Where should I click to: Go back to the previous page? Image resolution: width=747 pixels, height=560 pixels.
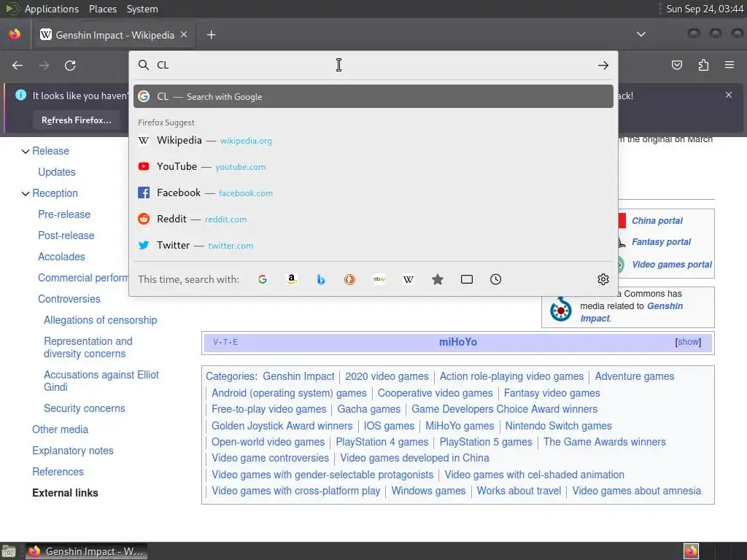18,65
